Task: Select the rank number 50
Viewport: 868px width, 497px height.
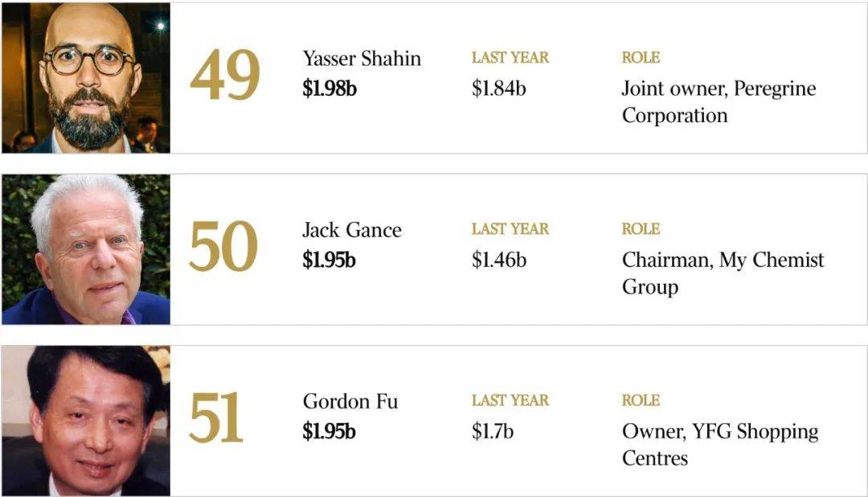Action: pyautogui.click(x=223, y=246)
